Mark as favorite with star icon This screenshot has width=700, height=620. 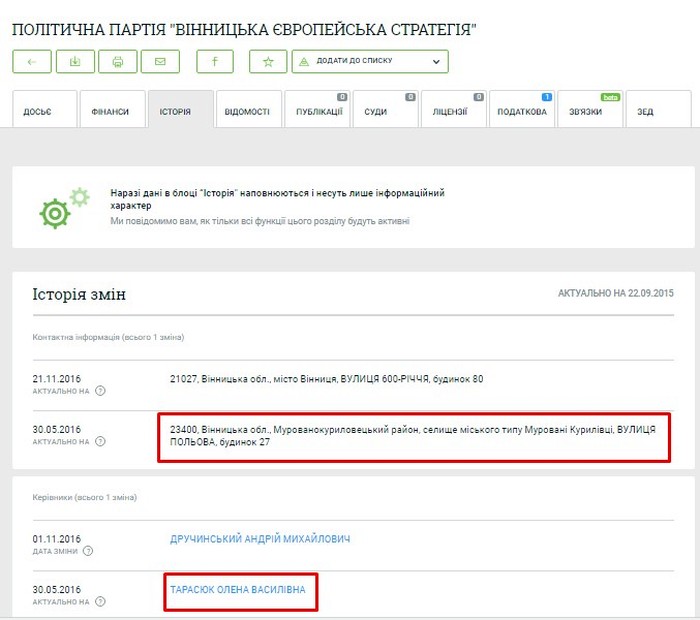(x=268, y=62)
